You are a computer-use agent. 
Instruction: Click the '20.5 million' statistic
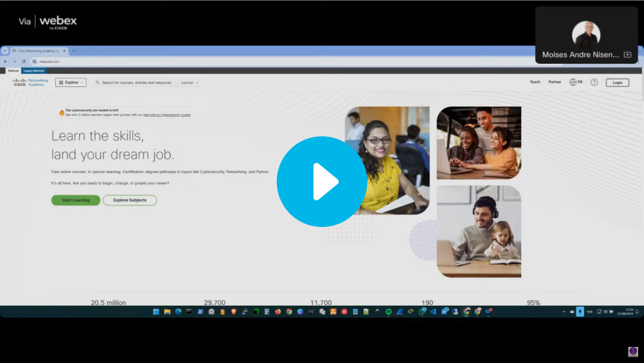pos(108,302)
